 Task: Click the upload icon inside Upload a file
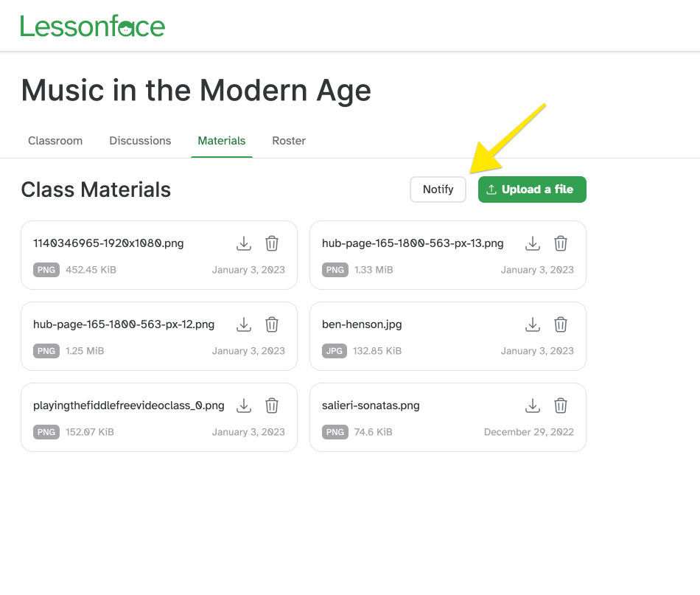[491, 189]
